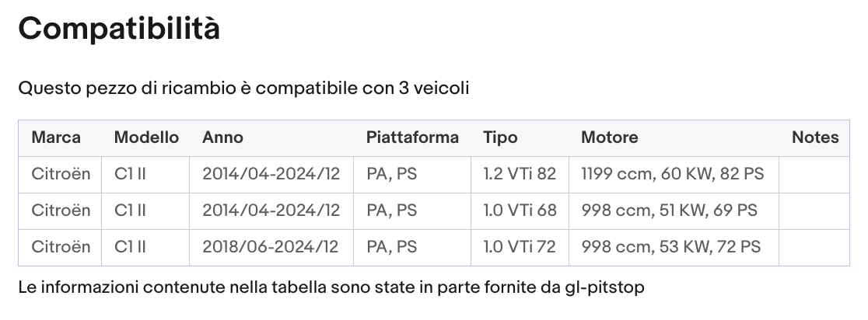Click the Motore column header

coord(609,137)
